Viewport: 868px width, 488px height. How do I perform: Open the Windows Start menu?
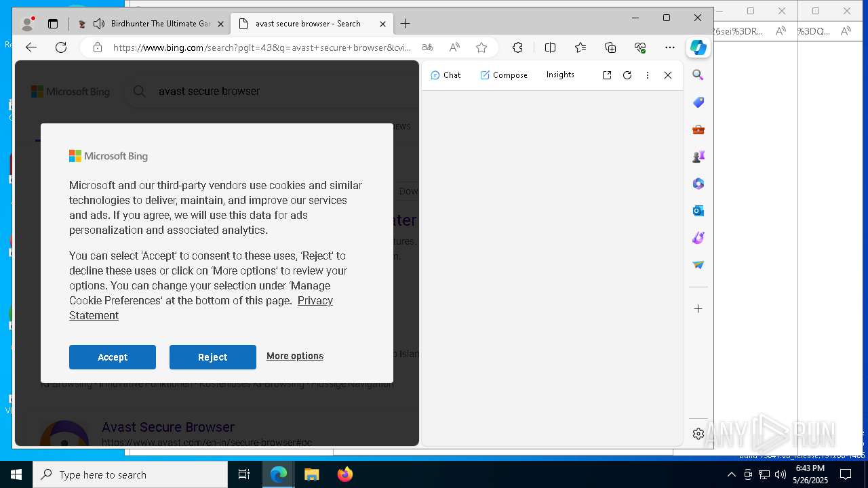(16, 474)
